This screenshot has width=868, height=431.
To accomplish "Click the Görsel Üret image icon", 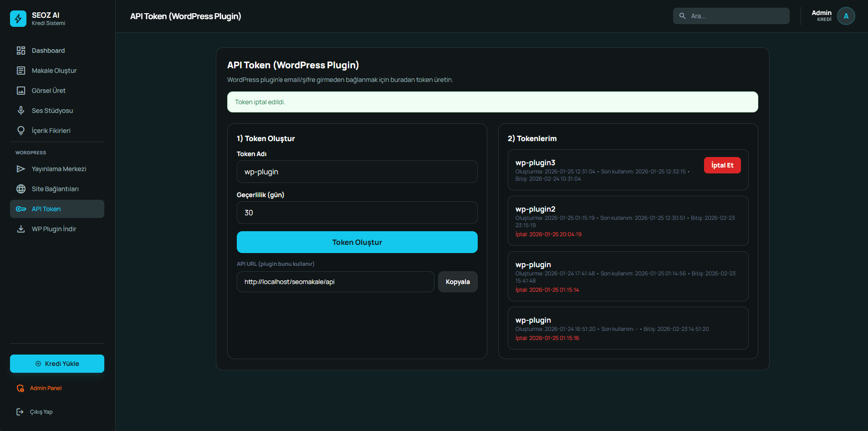I will [x=21, y=91].
